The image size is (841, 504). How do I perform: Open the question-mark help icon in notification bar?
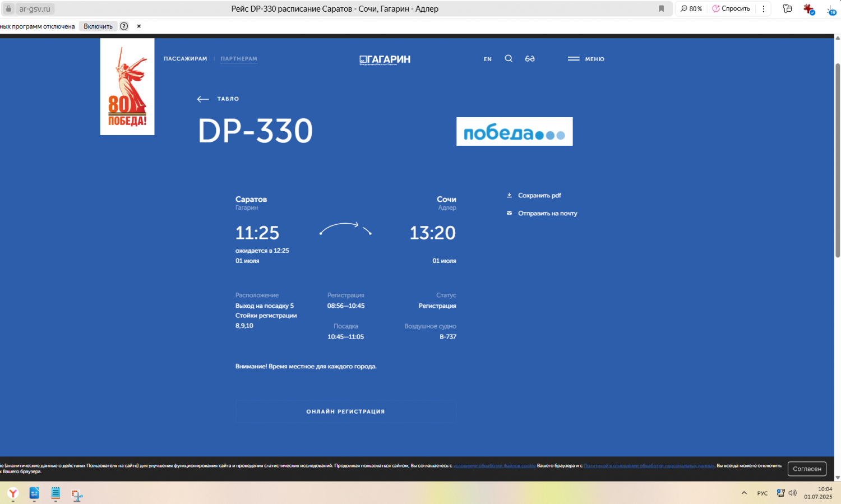click(x=124, y=26)
